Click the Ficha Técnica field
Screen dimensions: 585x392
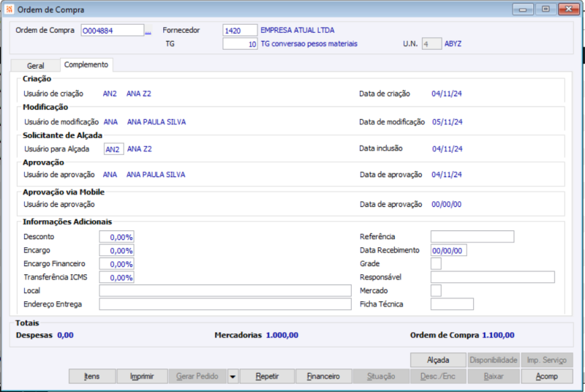pos(452,304)
